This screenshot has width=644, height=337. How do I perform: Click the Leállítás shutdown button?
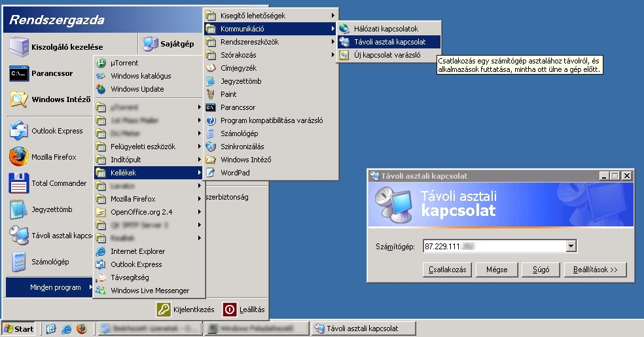click(244, 310)
